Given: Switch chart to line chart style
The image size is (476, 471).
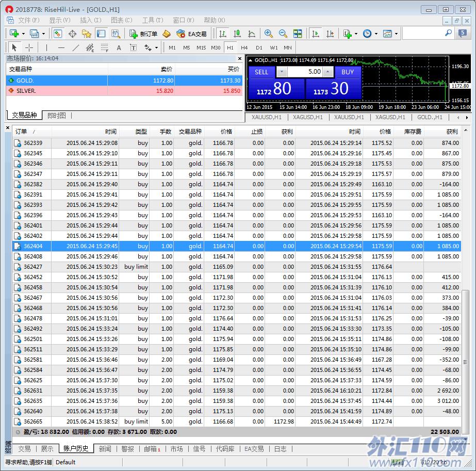Looking at the screenshot, I should (252, 34).
